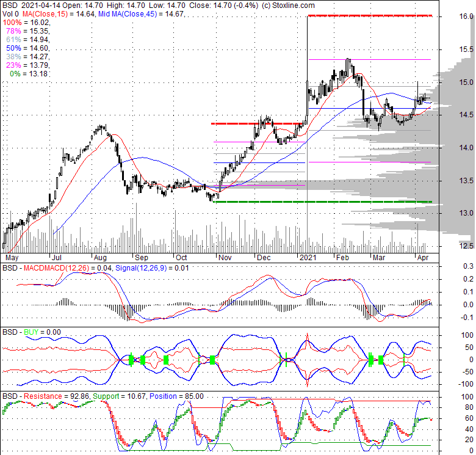Click the 'Support = 10.67' label
Image resolution: width=476 pixels, height=455 pixels.
pos(120,396)
